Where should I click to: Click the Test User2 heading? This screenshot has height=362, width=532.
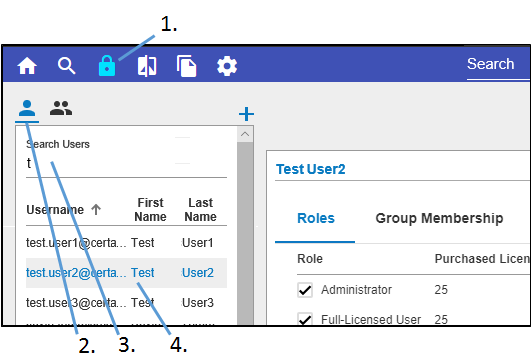click(x=311, y=169)
